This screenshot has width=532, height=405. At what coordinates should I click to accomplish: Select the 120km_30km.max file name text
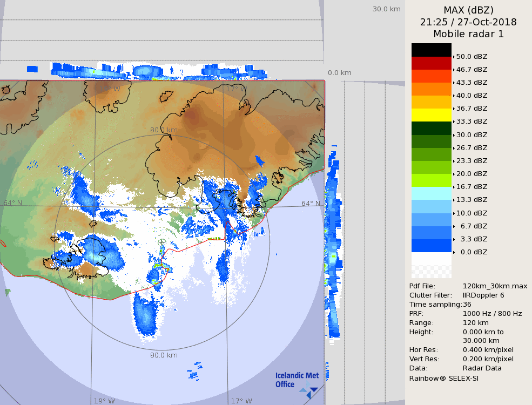point(495,286)
